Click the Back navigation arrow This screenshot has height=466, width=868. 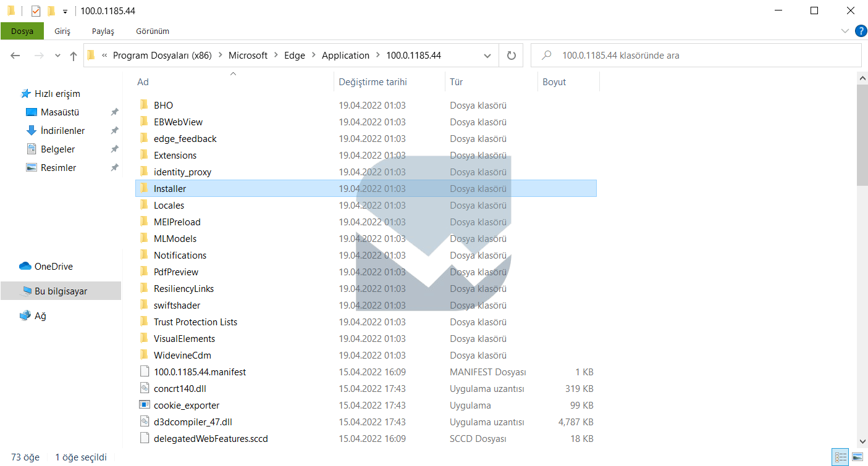15,56
